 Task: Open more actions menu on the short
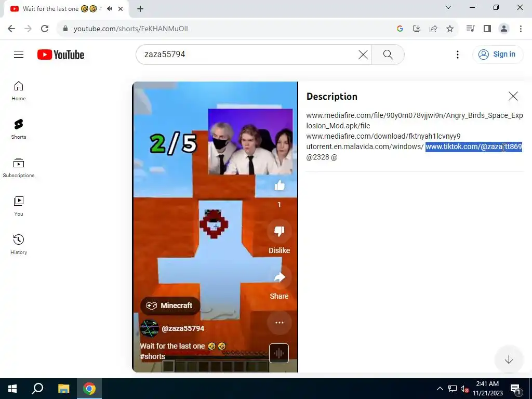(279, 323)
